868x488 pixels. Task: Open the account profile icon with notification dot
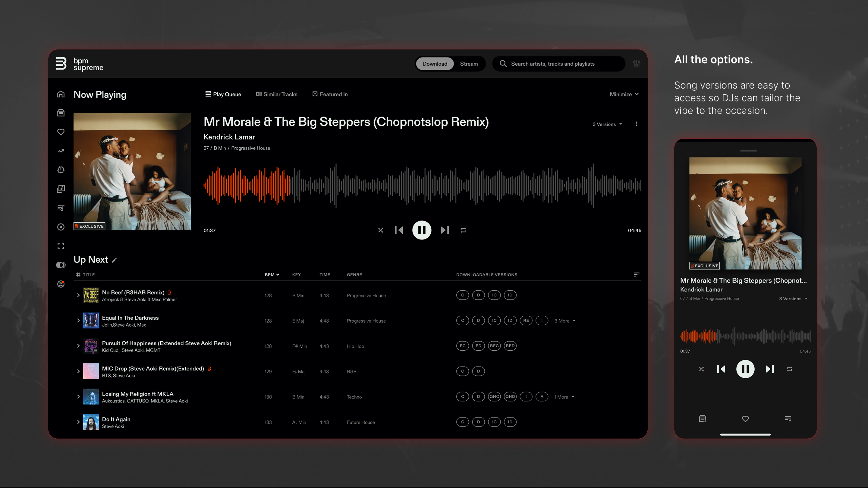pos(61,284)
